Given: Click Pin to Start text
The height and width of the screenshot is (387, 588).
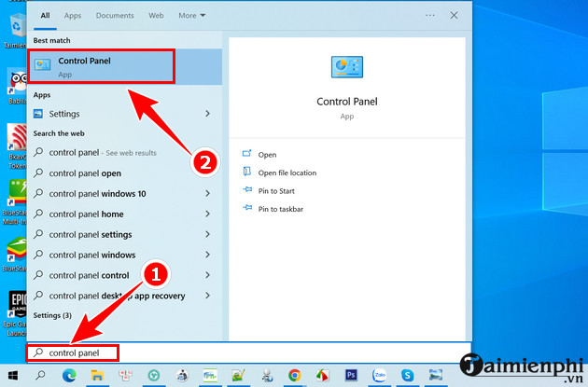Looking at the screenshot, I should tap(276, 191).
